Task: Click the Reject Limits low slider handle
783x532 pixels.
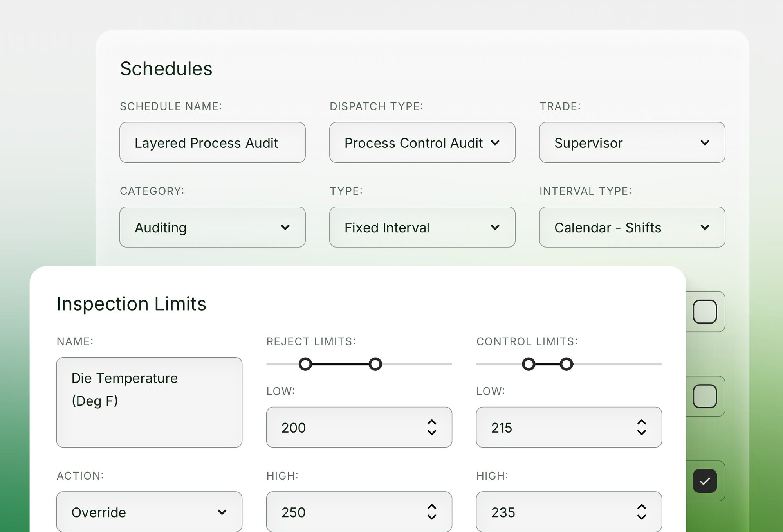Action: [x=305, y=364]
